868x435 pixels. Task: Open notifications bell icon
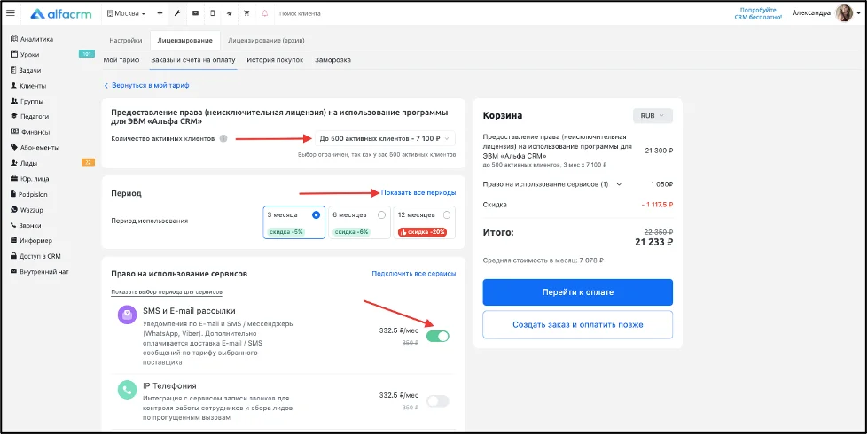click(264, 13)
